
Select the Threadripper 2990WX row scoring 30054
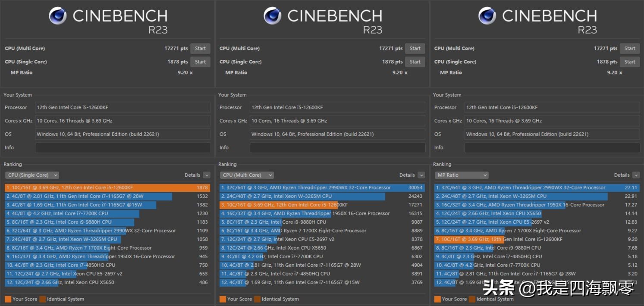[321, 187]
